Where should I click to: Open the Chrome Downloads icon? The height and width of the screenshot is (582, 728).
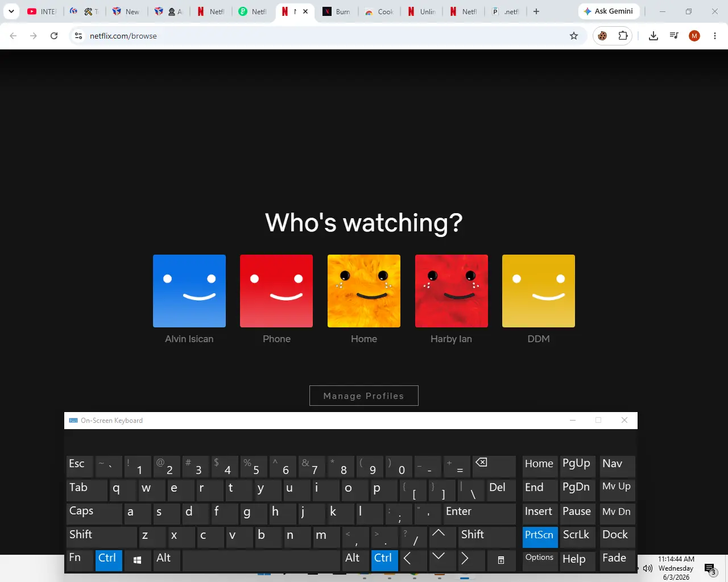653,36
